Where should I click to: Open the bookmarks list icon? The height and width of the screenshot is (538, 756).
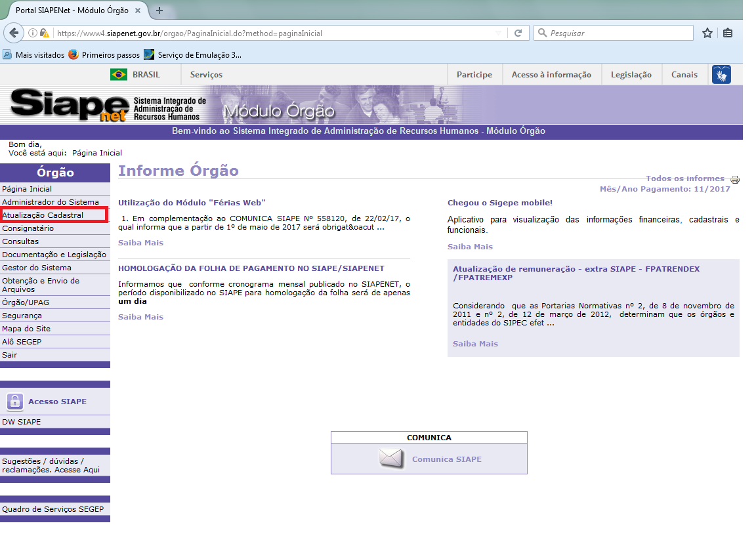[728, 33]
